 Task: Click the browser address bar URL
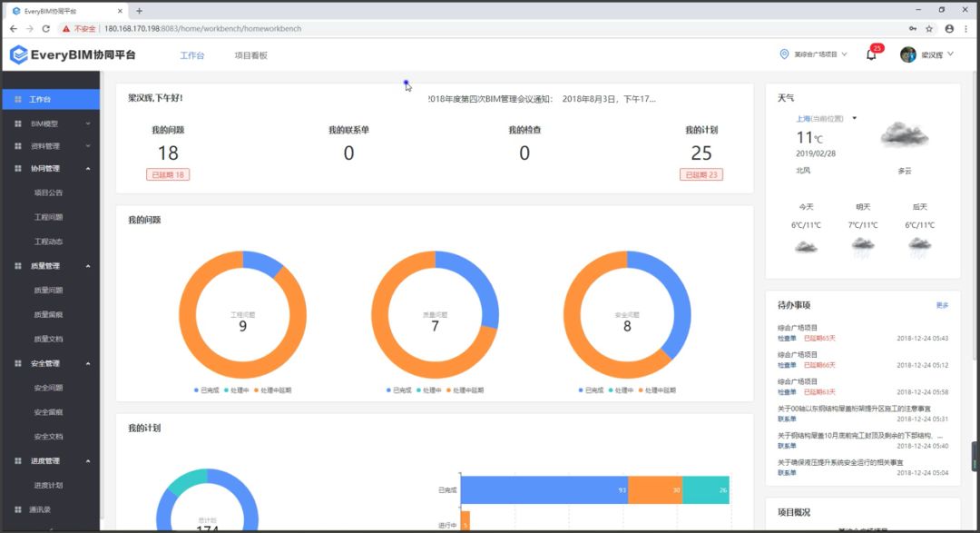[202, 29]
